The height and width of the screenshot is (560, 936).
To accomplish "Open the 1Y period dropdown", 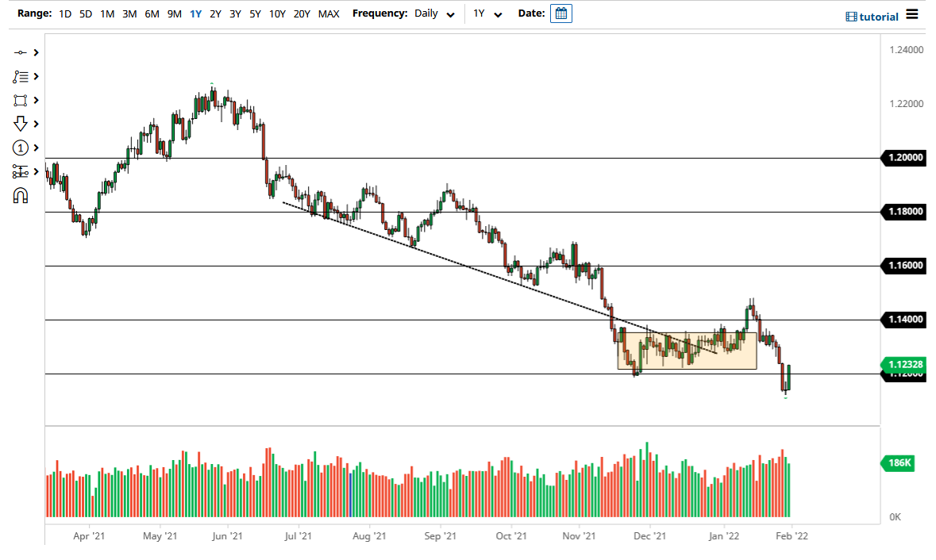I will tap(487, 13).
